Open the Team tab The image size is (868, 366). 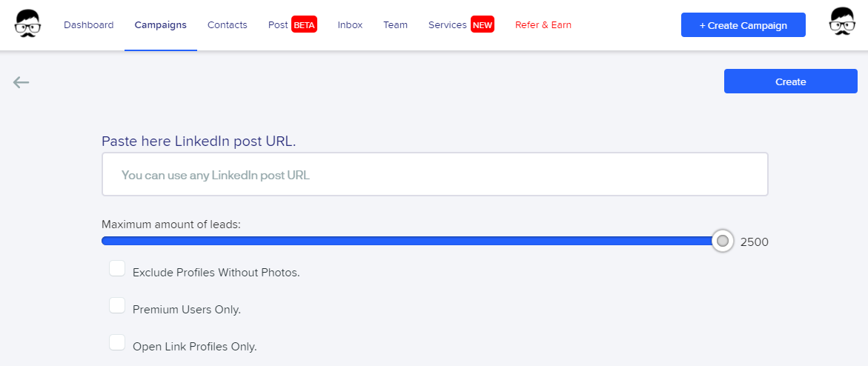pyautogui.click(x=395, y=25)
